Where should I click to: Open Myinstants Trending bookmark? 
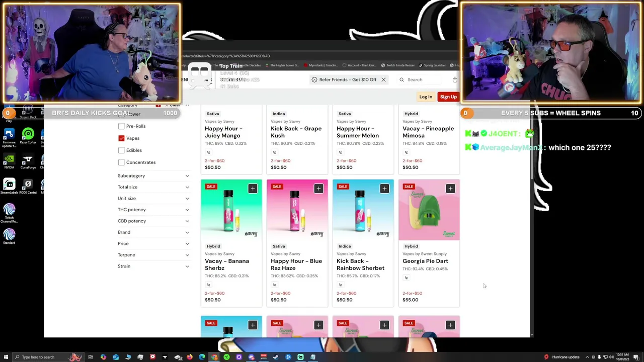320,65
